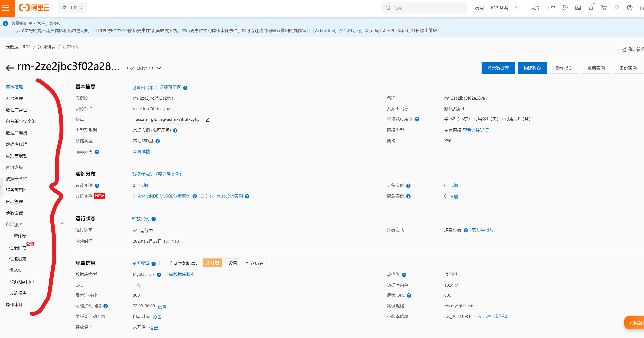The height and width of the screenshot is (338, 644).
Task: Open 账号管理 in the sidebar
Action: pos(14,98)
